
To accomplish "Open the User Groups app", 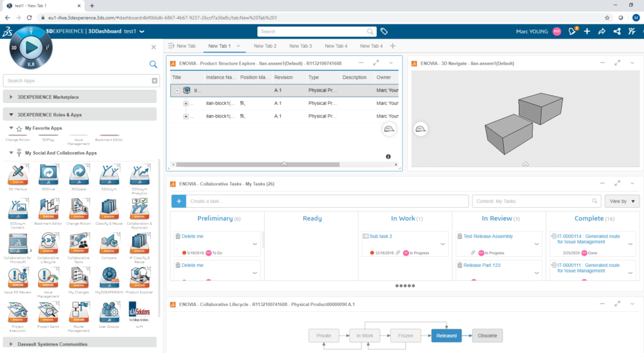I will [109, 313].
